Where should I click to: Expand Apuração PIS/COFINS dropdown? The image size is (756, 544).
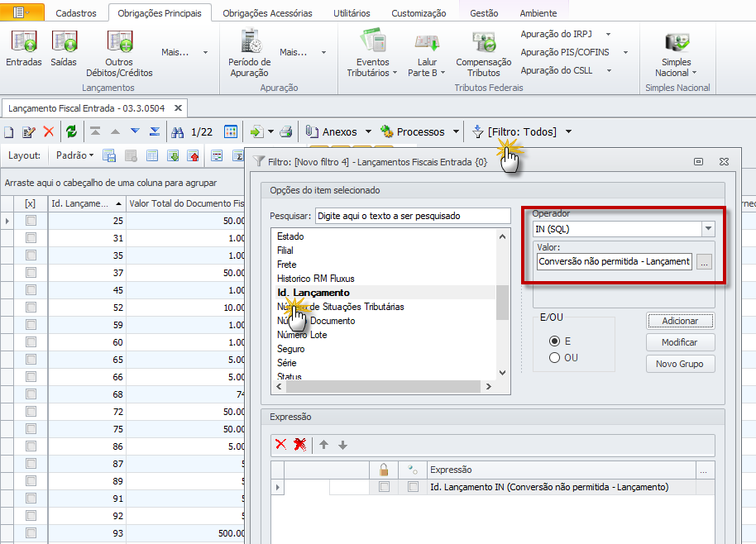click(626, 52)
